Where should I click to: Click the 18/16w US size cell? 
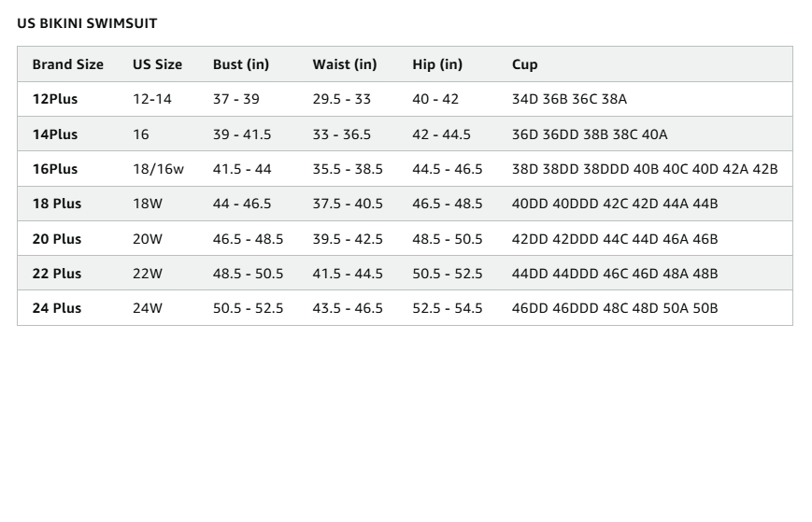(158, 169)
